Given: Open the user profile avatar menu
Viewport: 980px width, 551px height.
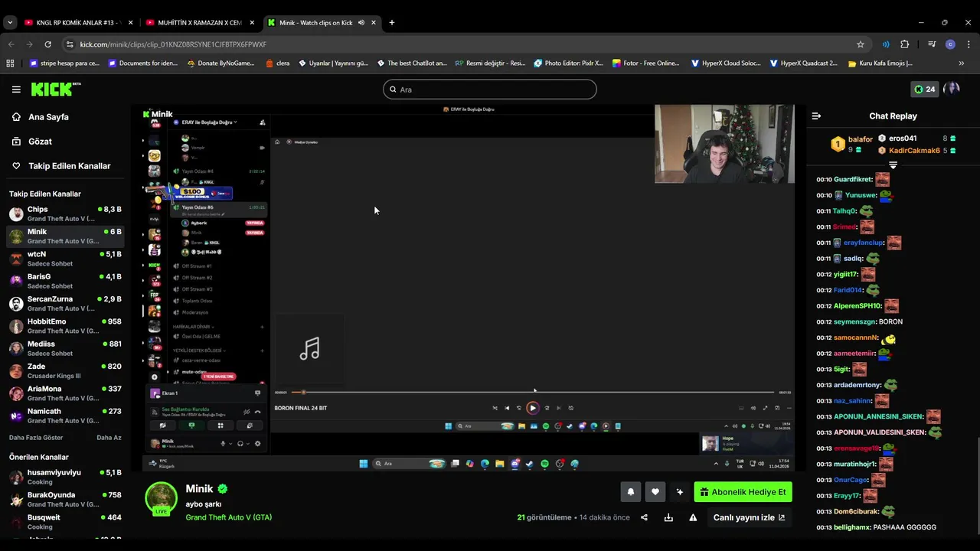Looking at the screenshot, I should click(x=952, y=90).
